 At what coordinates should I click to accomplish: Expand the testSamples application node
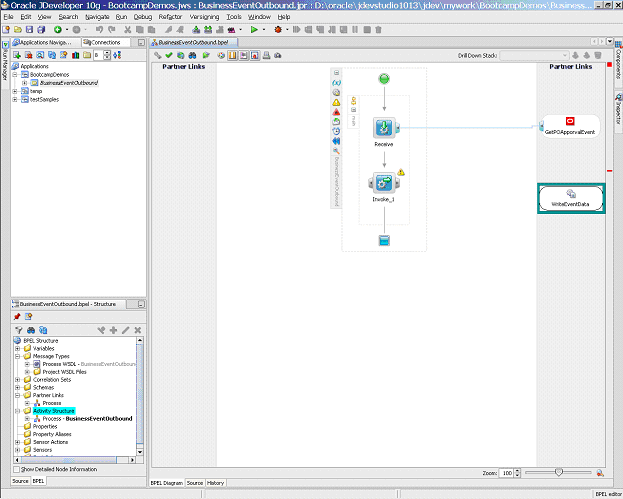15,100
